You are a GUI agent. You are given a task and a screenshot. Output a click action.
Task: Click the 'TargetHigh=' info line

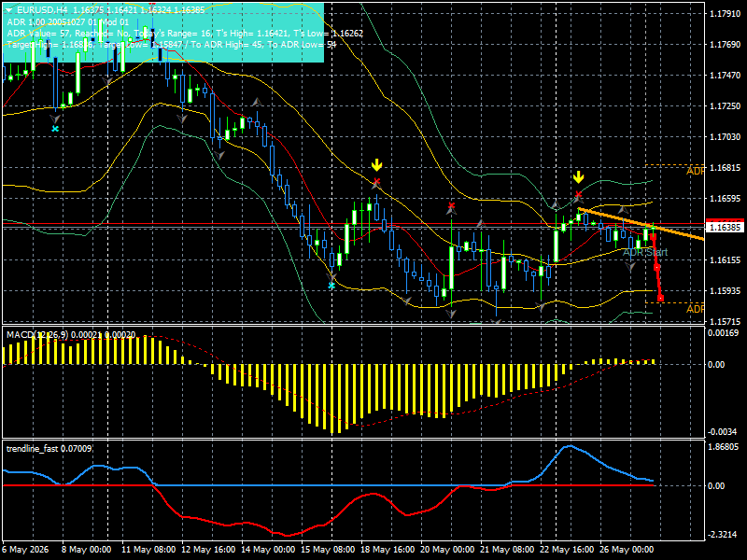coord(172,45)
